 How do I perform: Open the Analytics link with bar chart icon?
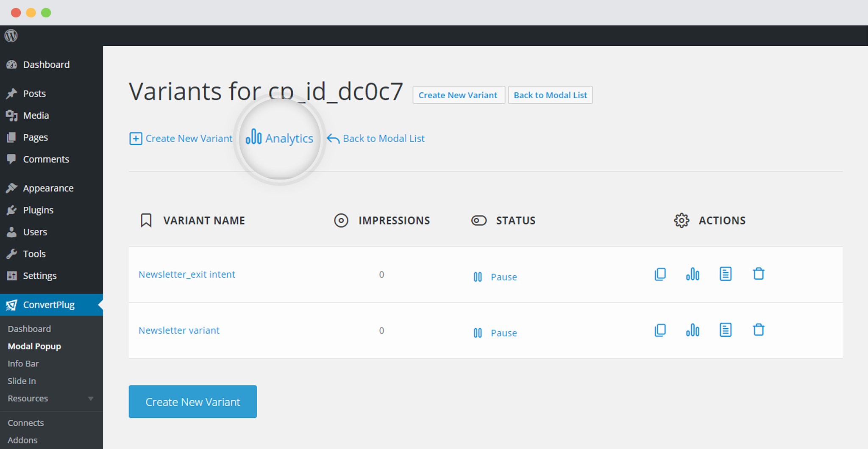coord(279,138)
